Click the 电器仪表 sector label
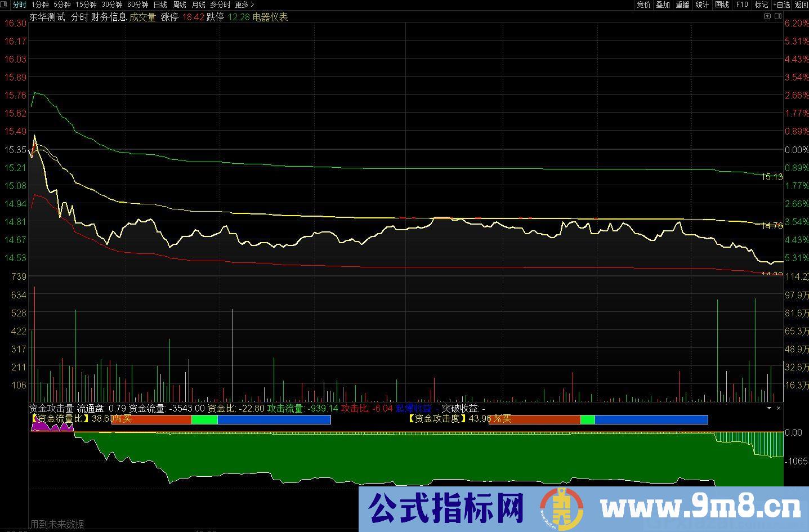This screenshot has width=809, height=532. tap(270, 17)
